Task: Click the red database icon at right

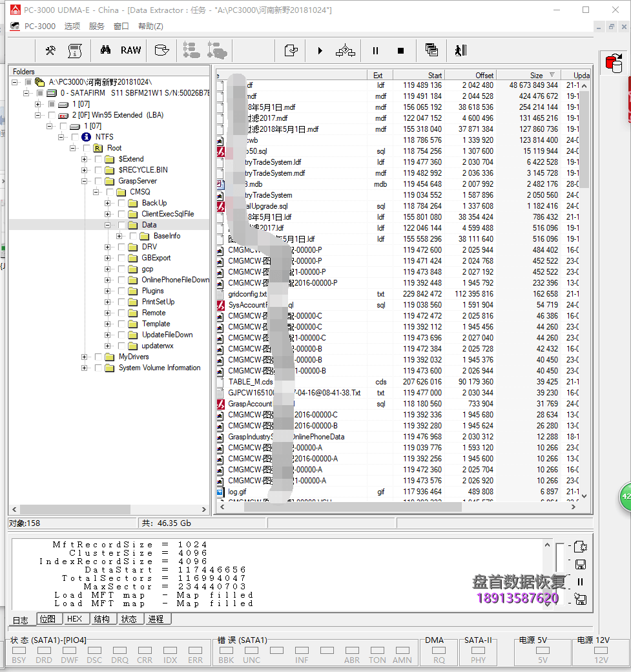Action: click(x=614, y=63)
